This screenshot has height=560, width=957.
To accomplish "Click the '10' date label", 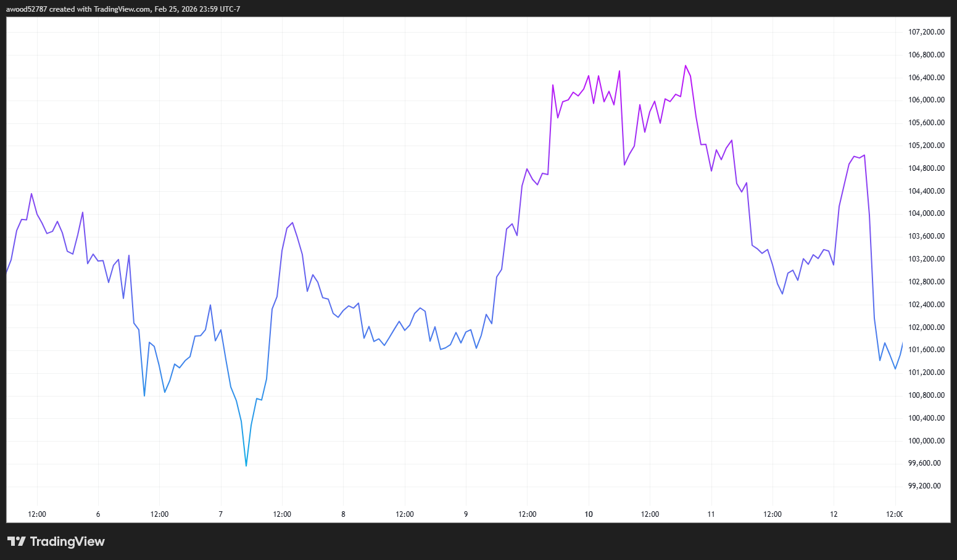I will click(588, 514).
